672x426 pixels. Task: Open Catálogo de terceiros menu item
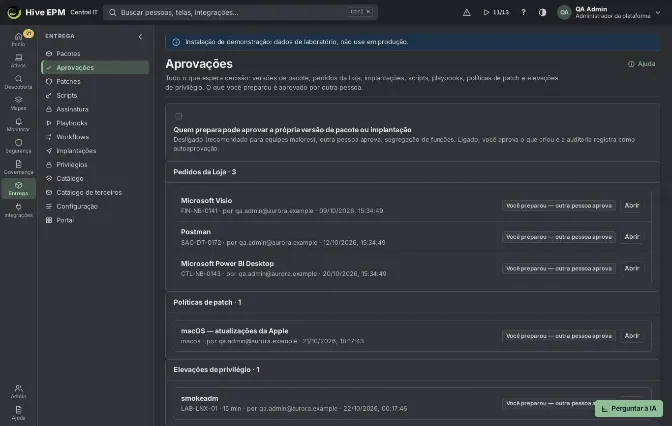(95, 192)
